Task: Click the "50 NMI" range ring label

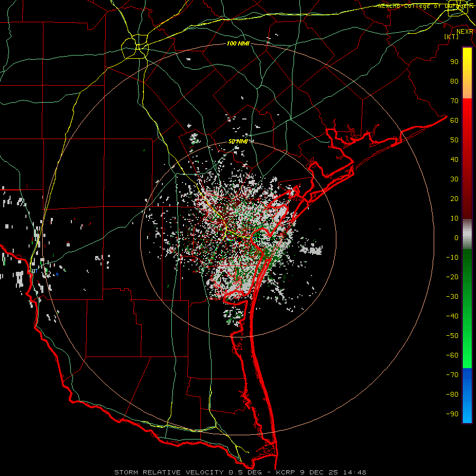Action: (238, 141)
